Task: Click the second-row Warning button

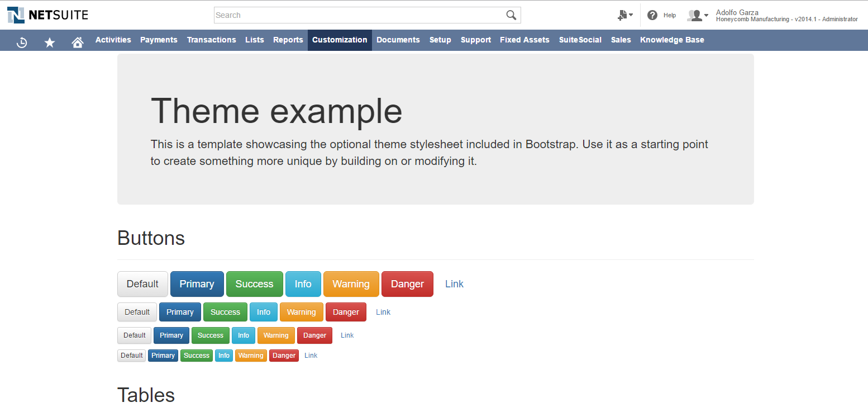Action: [301, 312]
